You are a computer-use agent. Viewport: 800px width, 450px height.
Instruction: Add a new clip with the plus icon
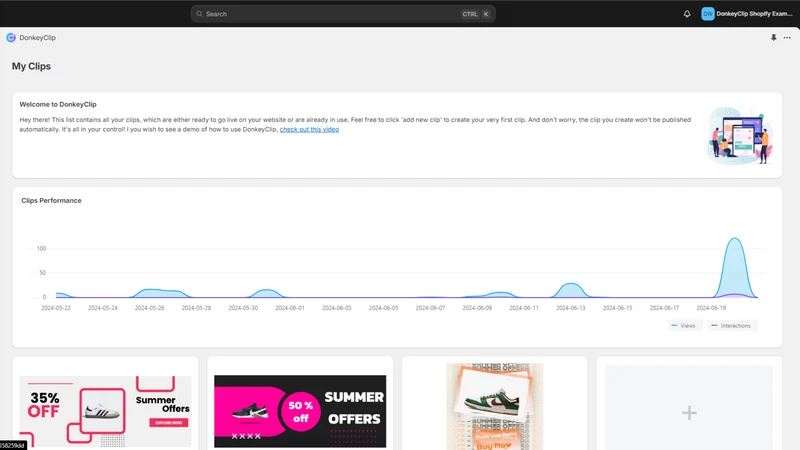click(689, 412)
